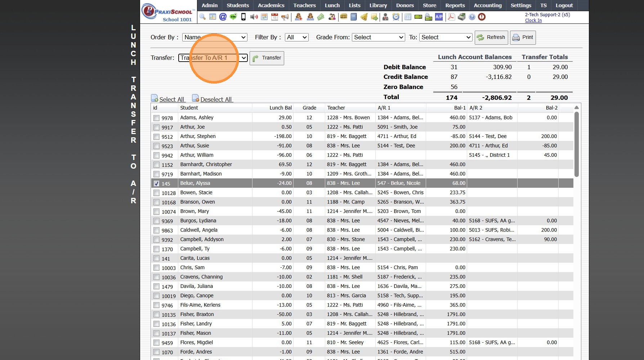Click the megaphone announcement icon
644x360 pixels.
(x=285, y=17)
